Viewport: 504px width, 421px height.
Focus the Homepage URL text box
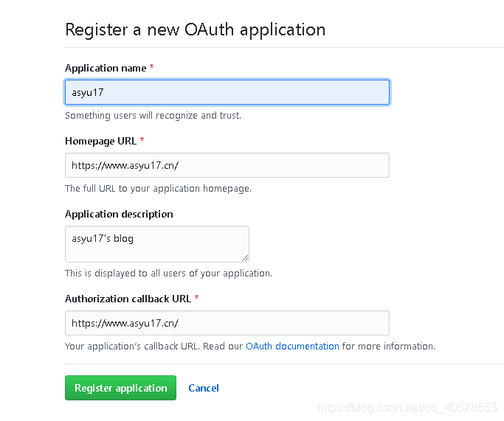[x=227, y=165]
